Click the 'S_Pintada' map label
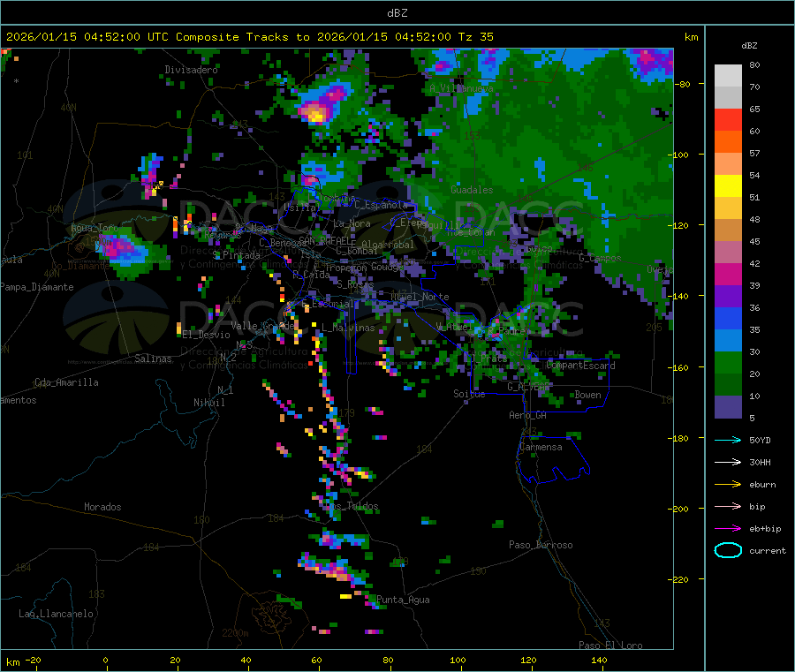This screenshot has height=672, width=795. pos(236,255)
